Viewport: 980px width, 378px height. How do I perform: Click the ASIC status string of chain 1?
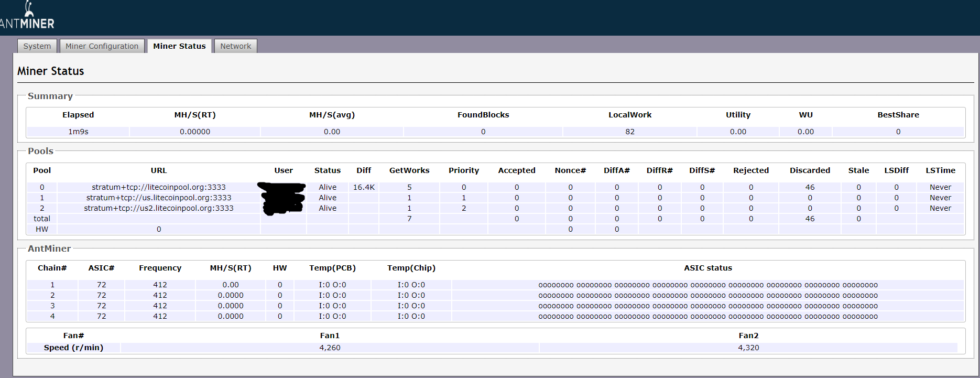point(708,285)
